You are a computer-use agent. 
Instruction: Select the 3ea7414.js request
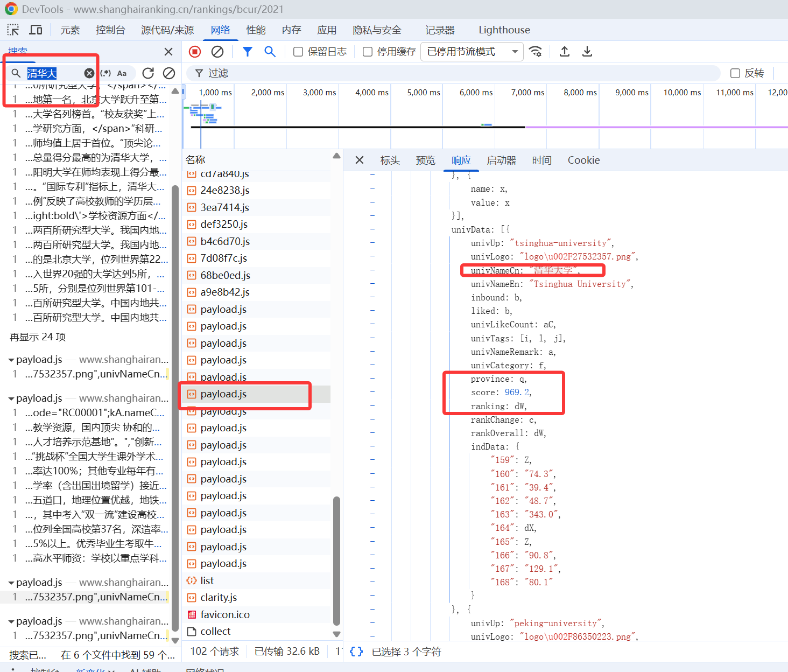(x=256, y=207)
